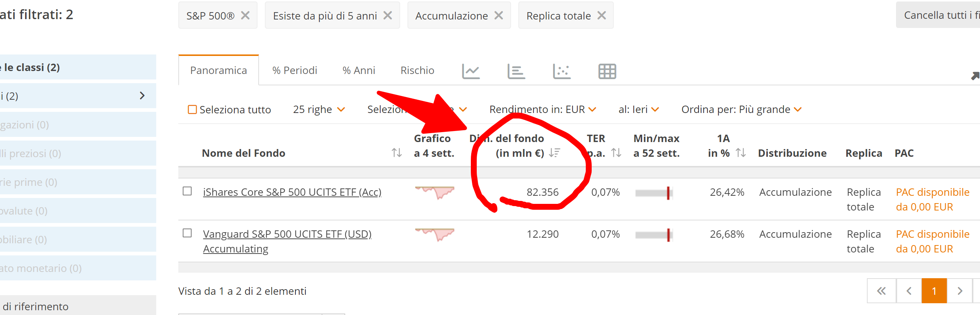980x315 pixels.
Task: Remove the S&P 500 filter chip
Action: [x=245, y=15]
